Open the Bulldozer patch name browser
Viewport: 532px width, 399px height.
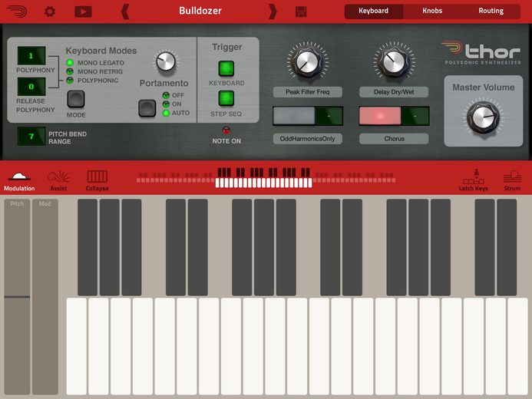click(200, 11)
